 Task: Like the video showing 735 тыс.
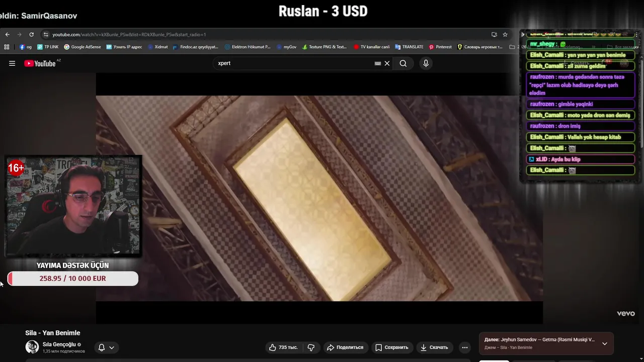pyautogui.click(x=283, y=347)
